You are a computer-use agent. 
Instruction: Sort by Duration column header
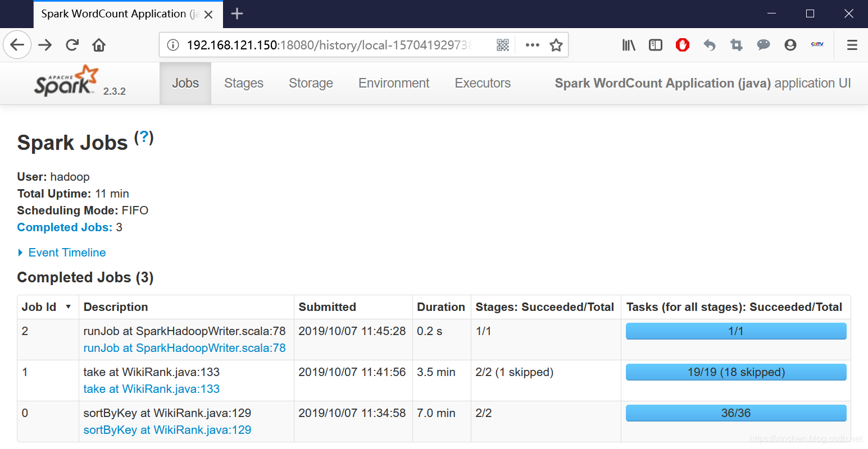[441, 307]
